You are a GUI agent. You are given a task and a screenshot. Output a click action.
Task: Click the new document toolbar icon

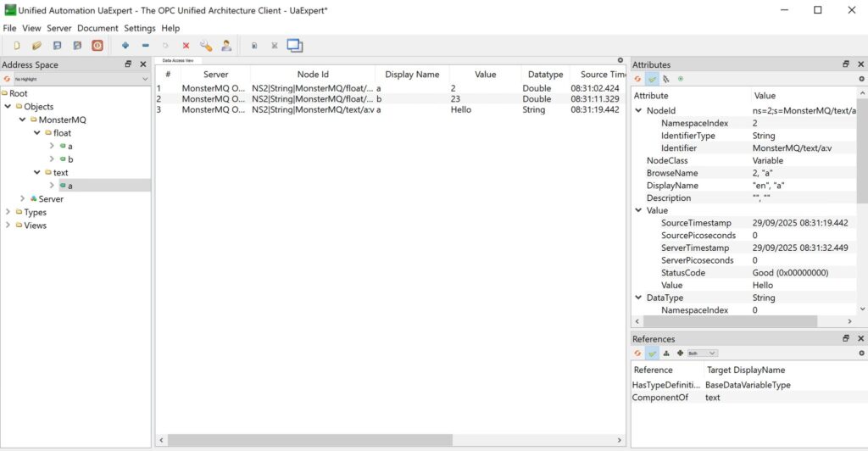[x=16, y=46]
